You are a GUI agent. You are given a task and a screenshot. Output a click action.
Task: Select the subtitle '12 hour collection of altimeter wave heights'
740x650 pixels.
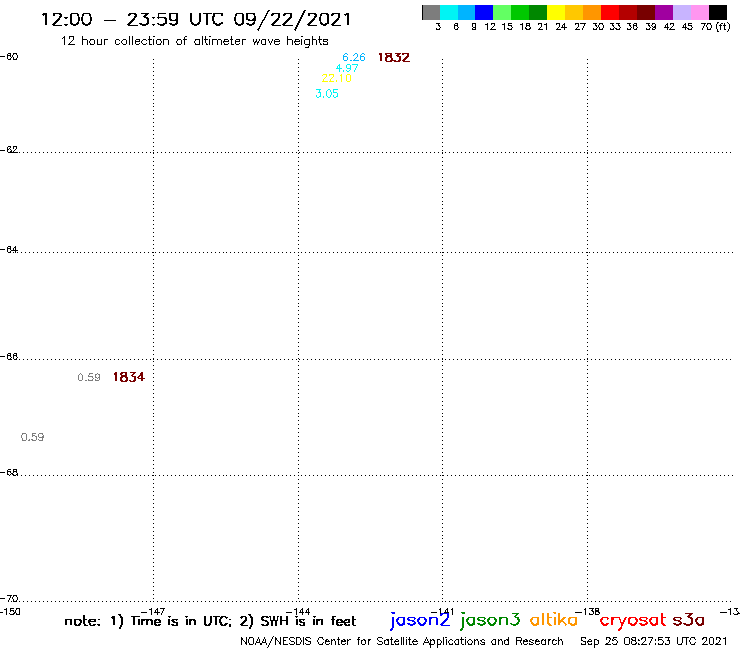[194, 41]
